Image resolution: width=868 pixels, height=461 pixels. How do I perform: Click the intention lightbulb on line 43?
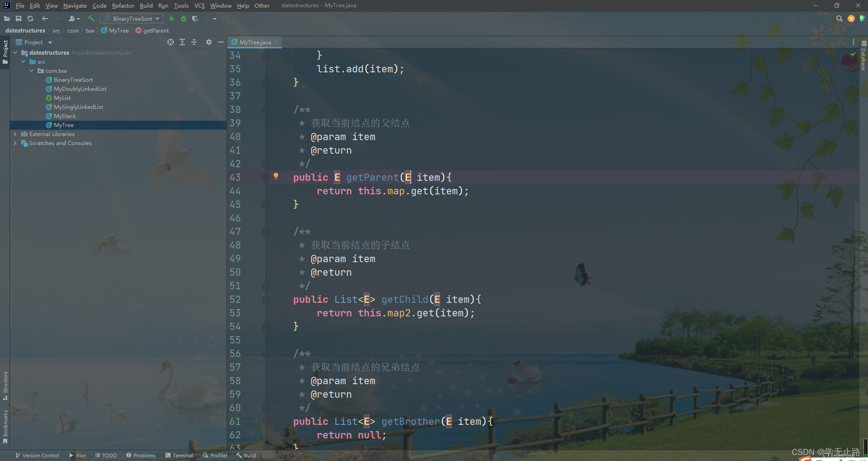(276, 176)
